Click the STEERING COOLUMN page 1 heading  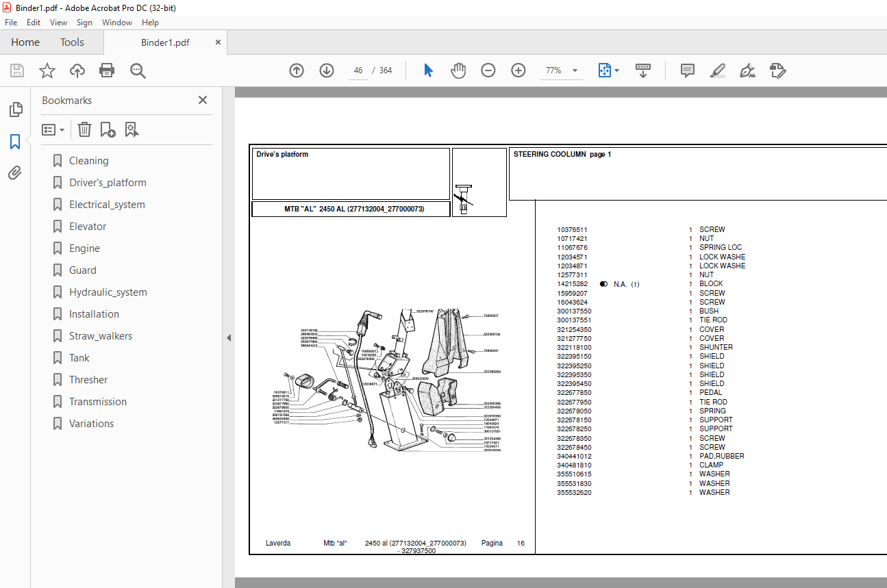(562, 155)
